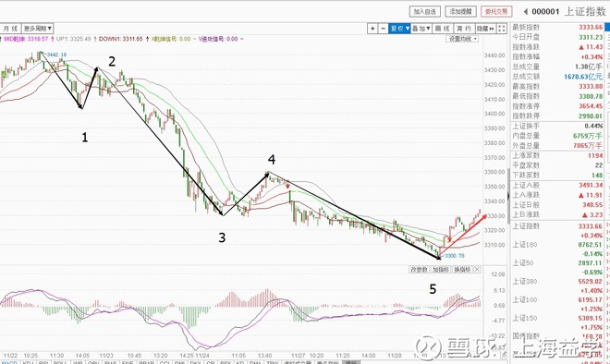
Task: Select the 月线 monthly period tab
Action: [x=11, y=29]
